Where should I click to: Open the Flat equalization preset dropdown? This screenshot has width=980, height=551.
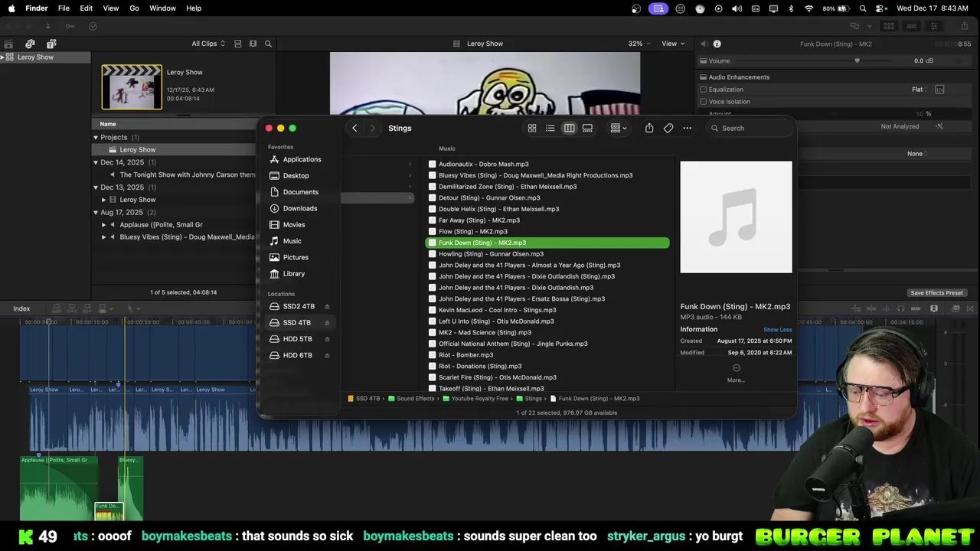coord(920,90)
